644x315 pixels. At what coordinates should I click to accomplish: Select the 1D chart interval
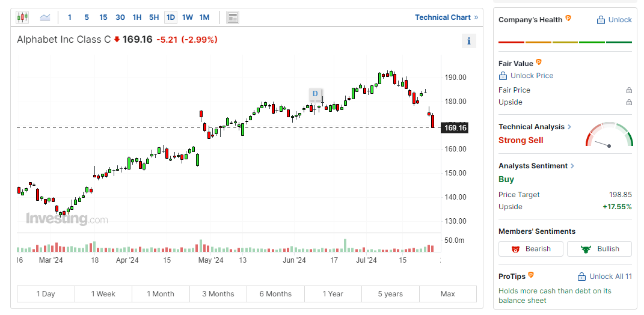[x=170, y=17]
